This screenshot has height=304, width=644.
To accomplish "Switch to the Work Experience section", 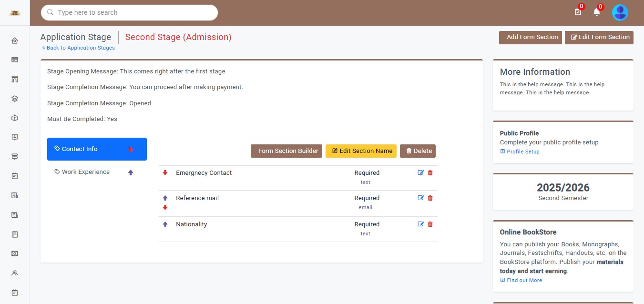I will click(x=85, y=172).
